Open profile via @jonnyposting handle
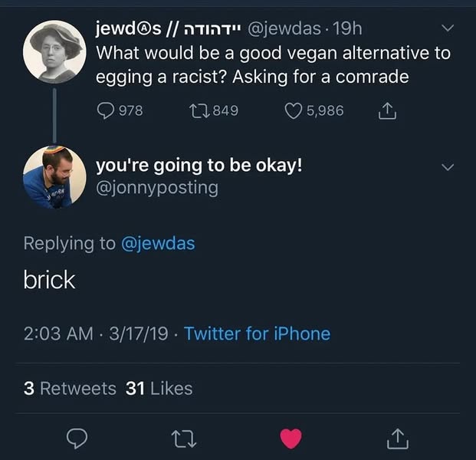Viewport: 476px width, 460px height. click(157, 188)
